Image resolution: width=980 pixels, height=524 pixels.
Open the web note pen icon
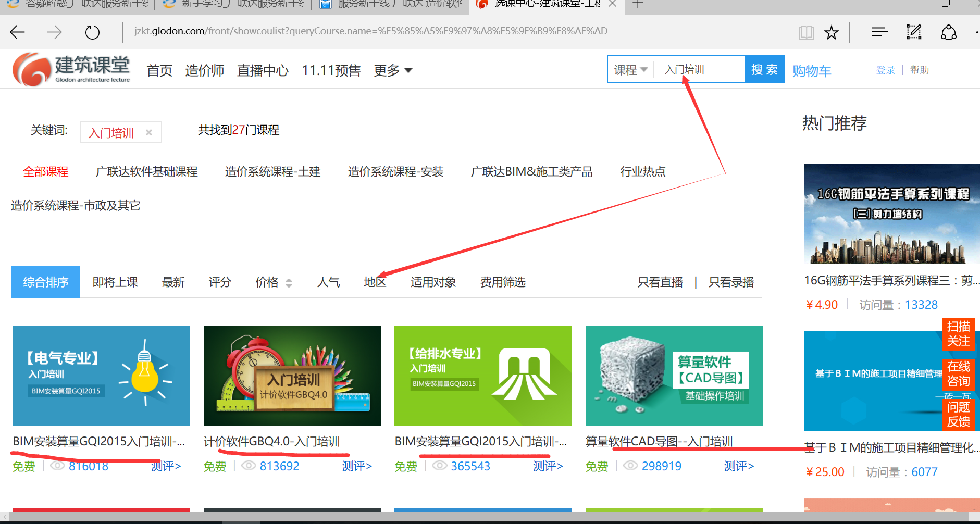(x=914, y=32)
